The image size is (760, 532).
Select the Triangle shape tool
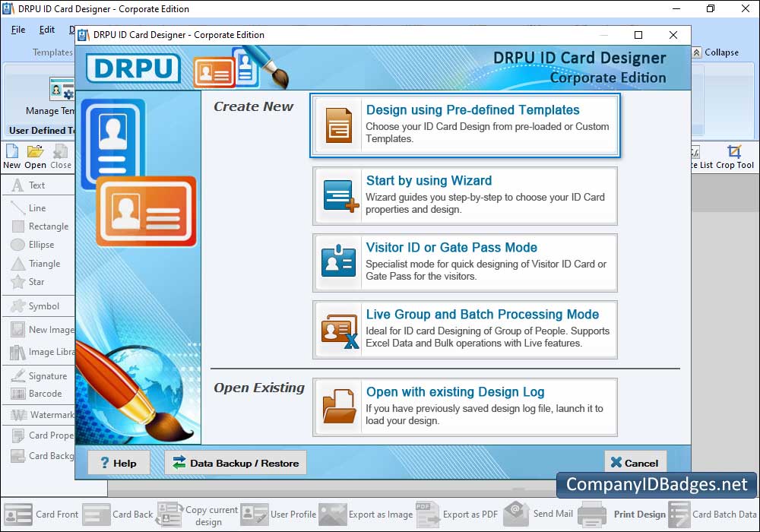coord(36,264)
